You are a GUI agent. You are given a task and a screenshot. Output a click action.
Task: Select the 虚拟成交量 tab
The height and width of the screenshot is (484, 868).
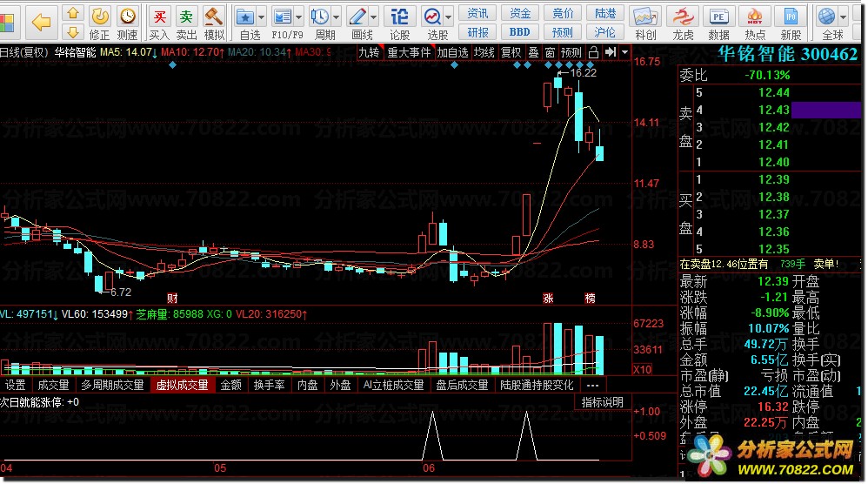click(x=182, y=385)
